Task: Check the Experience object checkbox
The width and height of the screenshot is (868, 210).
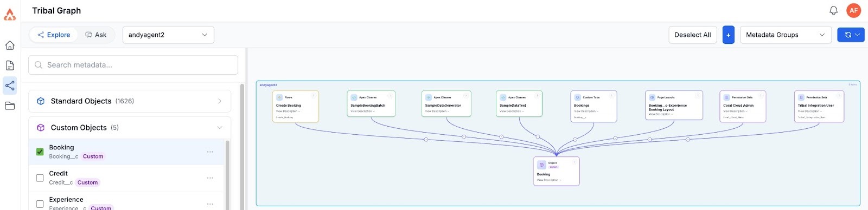Action: [40, 204]
